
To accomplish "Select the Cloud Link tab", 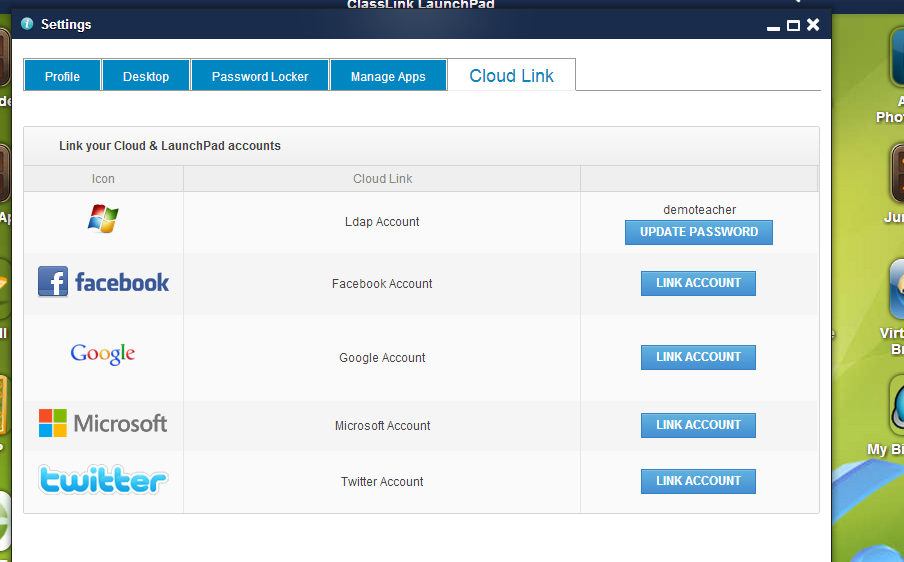I will [x=511, y=75].
